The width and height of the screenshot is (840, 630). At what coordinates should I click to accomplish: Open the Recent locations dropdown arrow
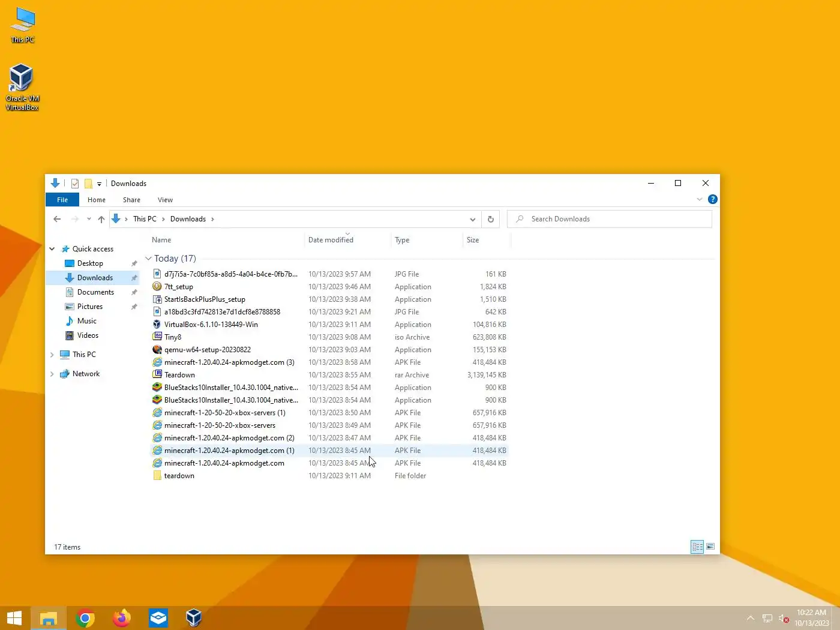click(x=89, y=219)
